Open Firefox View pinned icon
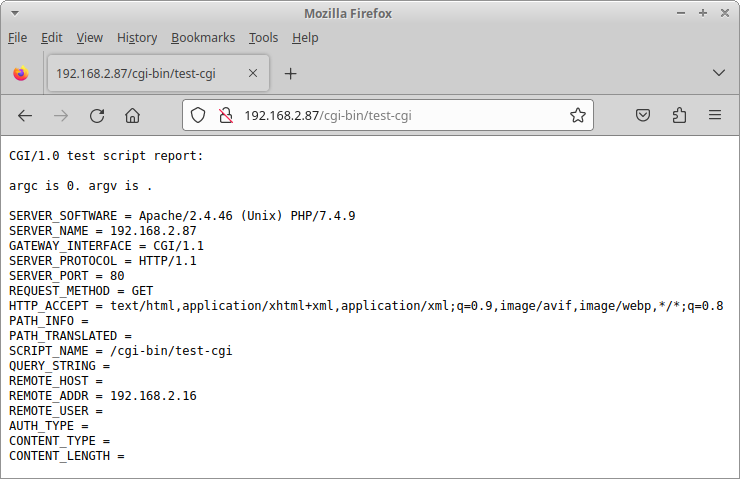The image size is (740, 479). click(20, 73)
